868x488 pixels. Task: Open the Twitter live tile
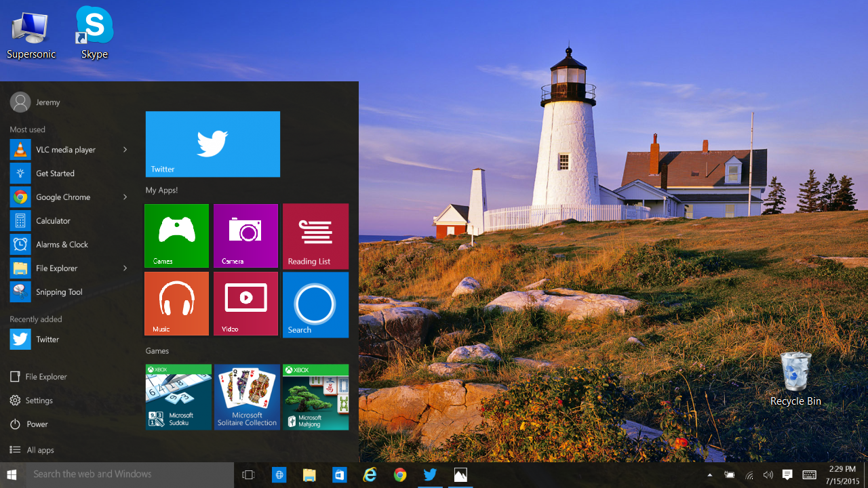(212, 144)
